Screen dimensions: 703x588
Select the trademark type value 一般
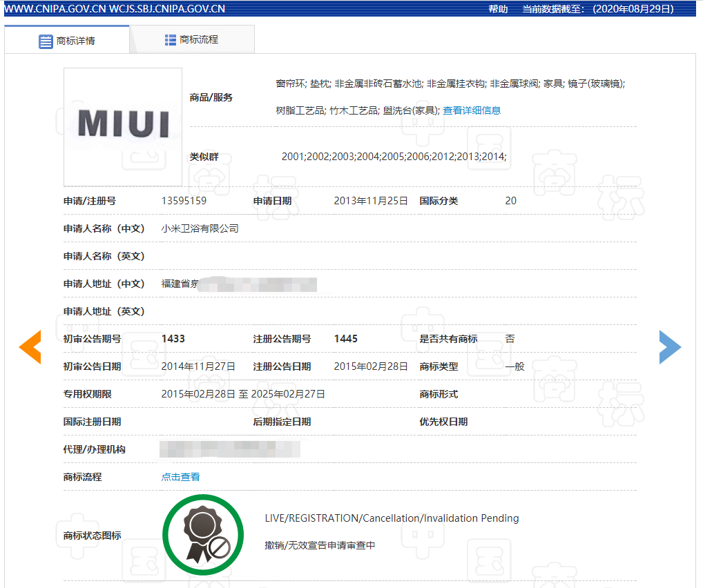pos(514,366)
